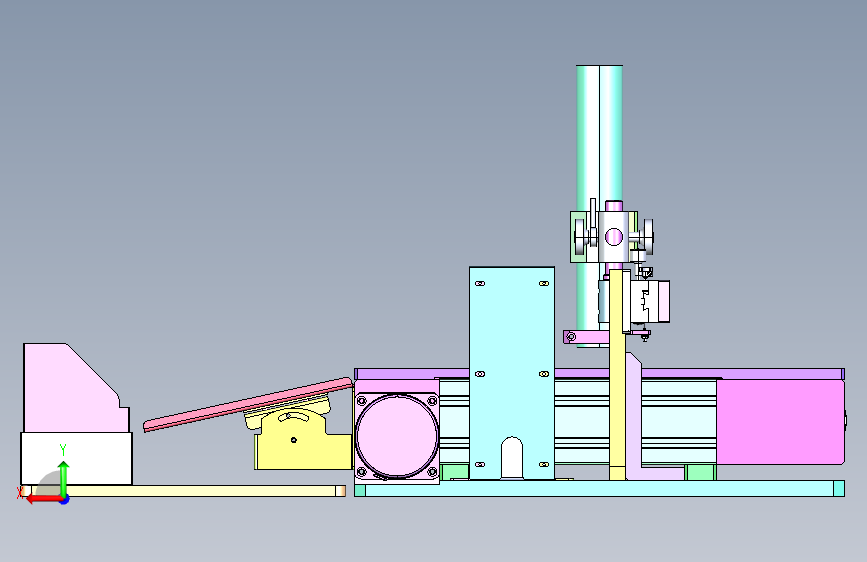Select the tilted red plate
Image resolution: width=867 pixels, height=562 pixels.
(248, 404)
